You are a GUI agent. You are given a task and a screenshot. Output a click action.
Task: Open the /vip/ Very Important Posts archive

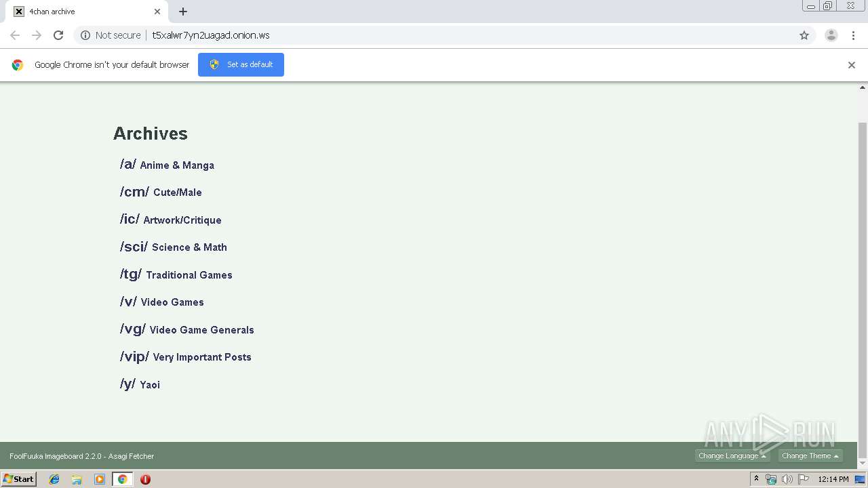[186, 357]
